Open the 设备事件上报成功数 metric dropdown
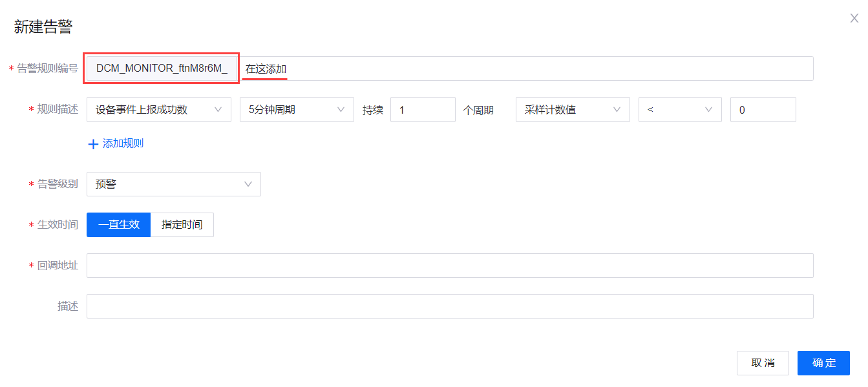The width and height of the screenshot is (868, 387). click(158, 110)
